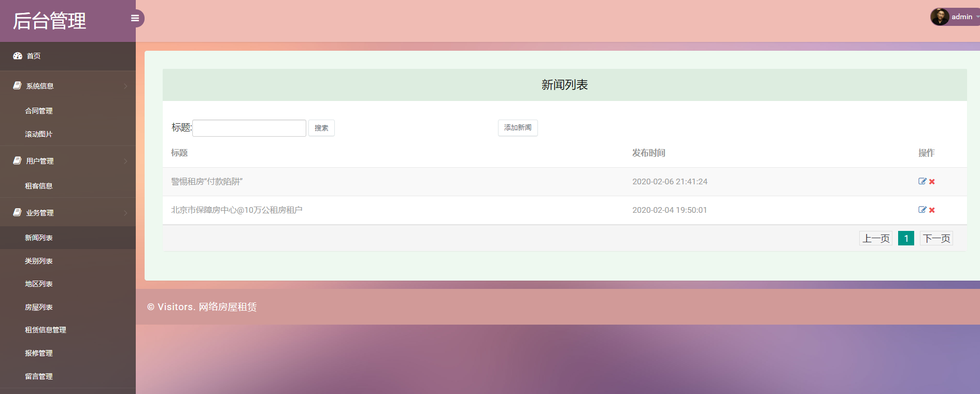Viewport: 980px width, 394px height.
Task: Click the 后台管理 logo title
Action: coord(49,21)
